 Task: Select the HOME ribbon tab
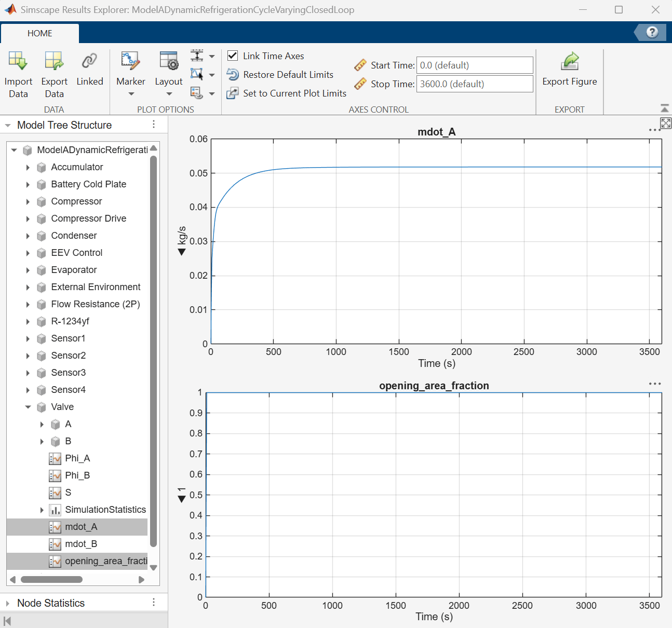[40, 33]
